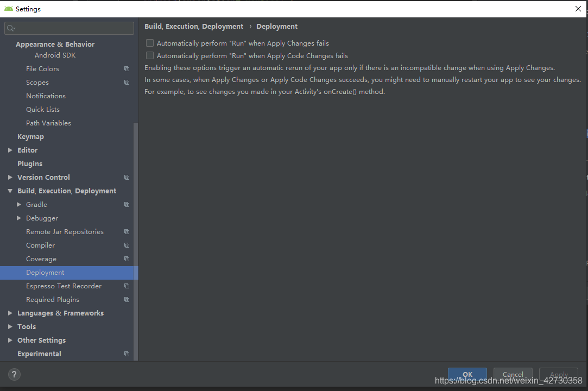Open Path Variables settings
This screenshot has height=391, width=588.
(48, 123)
